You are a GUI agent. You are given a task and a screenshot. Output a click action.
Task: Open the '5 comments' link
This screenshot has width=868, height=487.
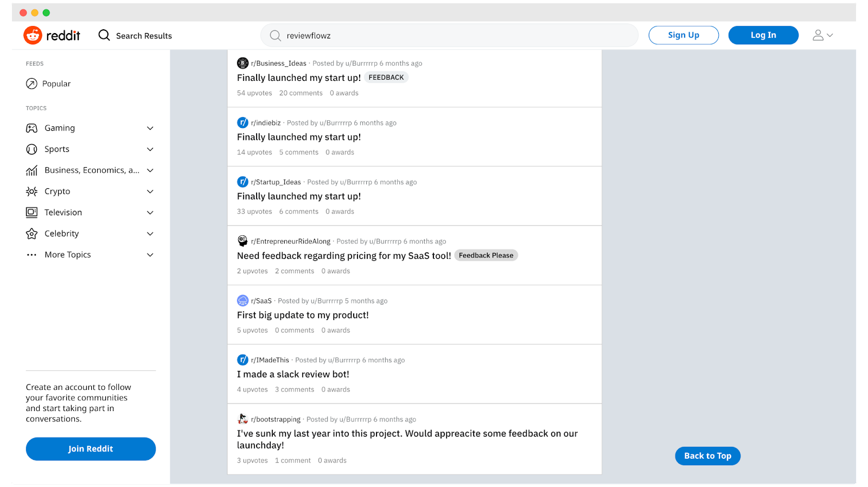[299, 152]
